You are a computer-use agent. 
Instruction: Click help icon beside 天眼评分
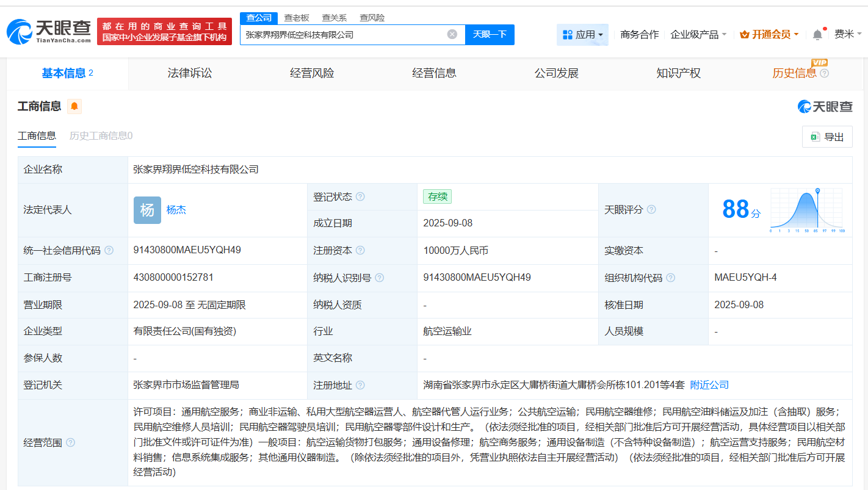pyautogui.click(x=651, y=210)
